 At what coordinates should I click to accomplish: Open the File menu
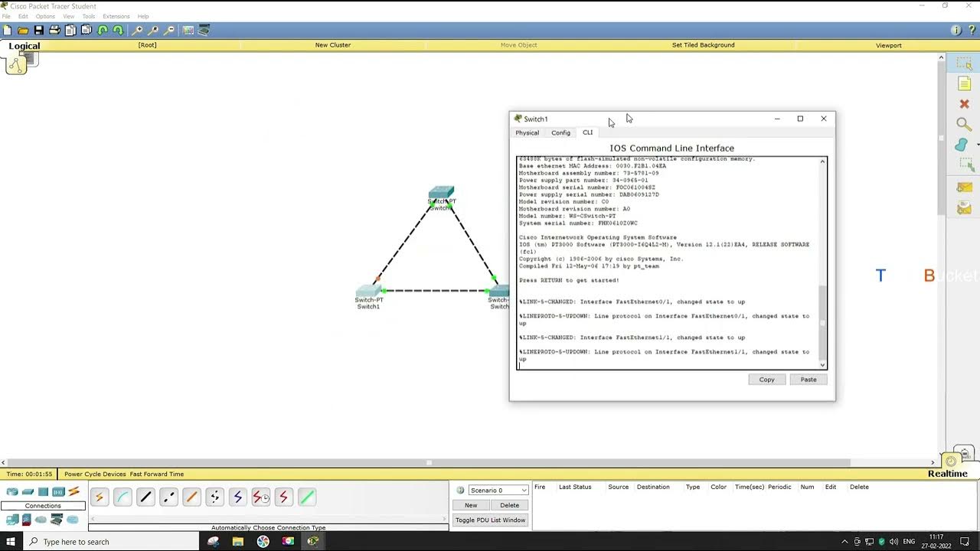(x=6, y=16)
